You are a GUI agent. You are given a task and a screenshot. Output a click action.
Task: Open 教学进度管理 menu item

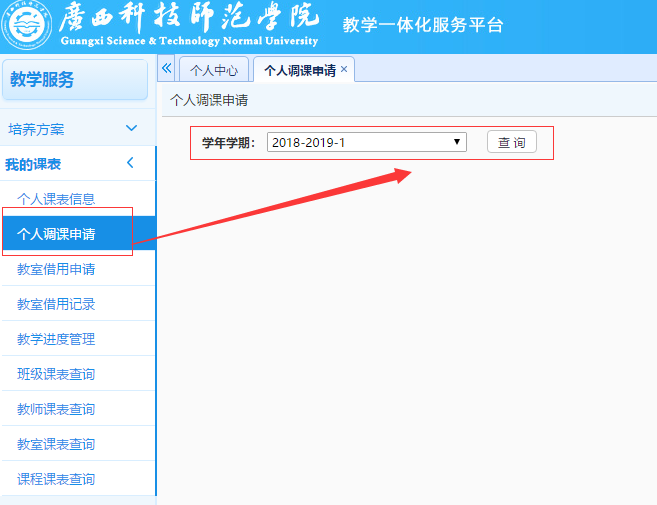click(x=56, y=339)
